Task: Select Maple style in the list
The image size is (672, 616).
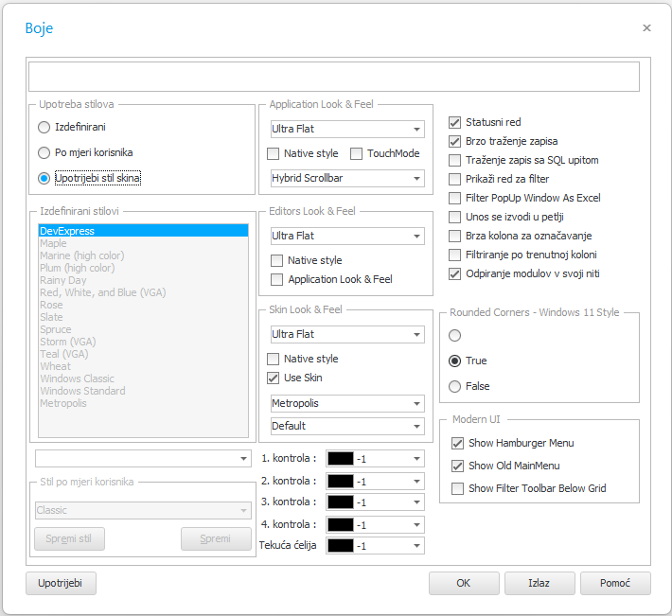Action: tap(143, 243)
